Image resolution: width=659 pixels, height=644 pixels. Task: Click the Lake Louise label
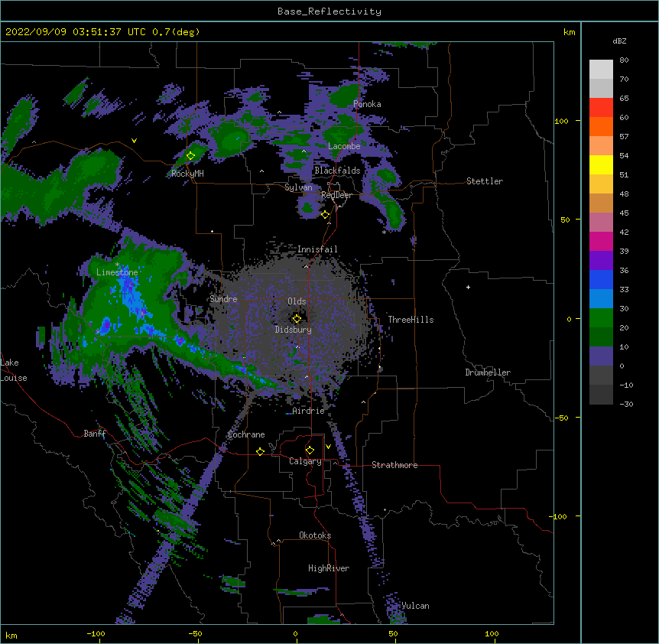[x=14, y=370]
